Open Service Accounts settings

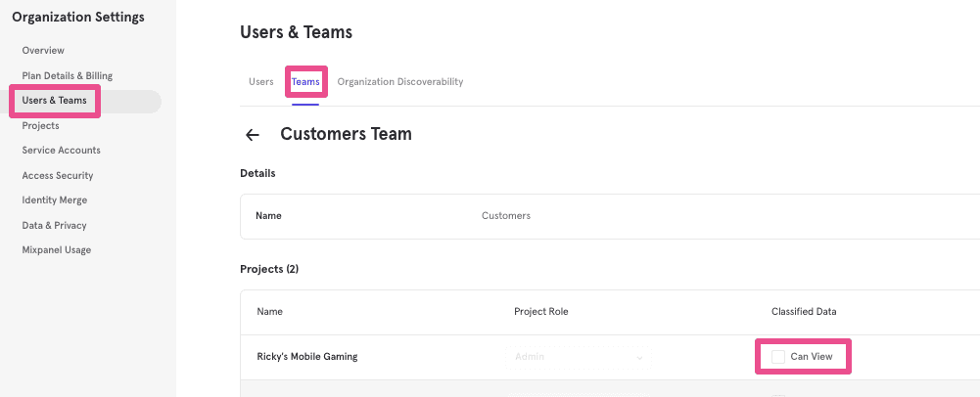[61, 151]
